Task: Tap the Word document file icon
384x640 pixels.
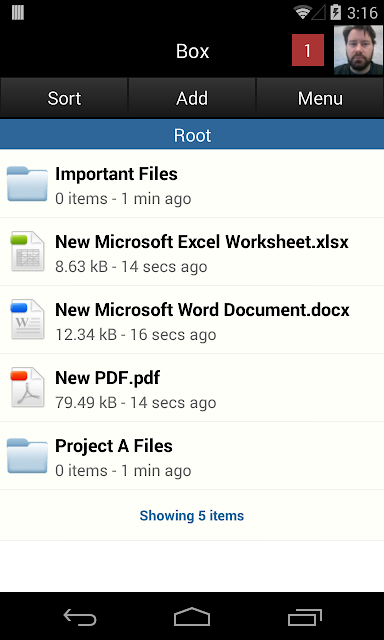Action: coord(27,319)
